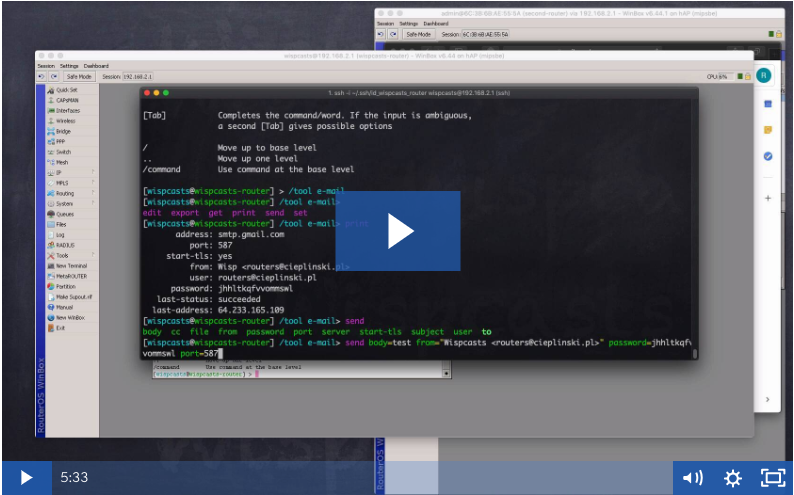Open RADIUS in WinBox sidebar
Image resolution: width=794 pixels, height=495 pixels.
pyautogui.click(x=65, y=245)
